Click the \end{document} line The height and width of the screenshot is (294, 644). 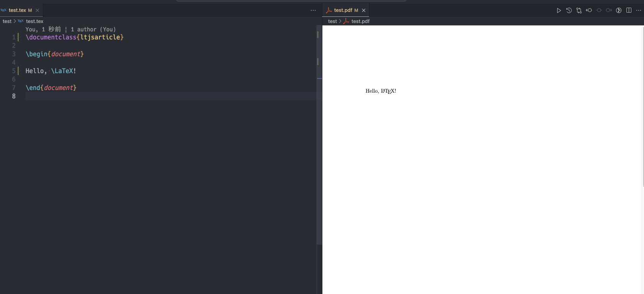pyautogui.click(x=51, y=88)
